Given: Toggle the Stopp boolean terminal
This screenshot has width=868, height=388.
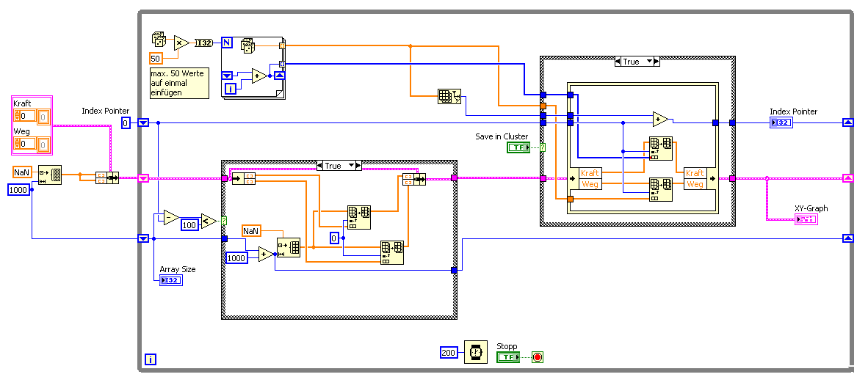Looking at the screenshot, I should point(508,357).
